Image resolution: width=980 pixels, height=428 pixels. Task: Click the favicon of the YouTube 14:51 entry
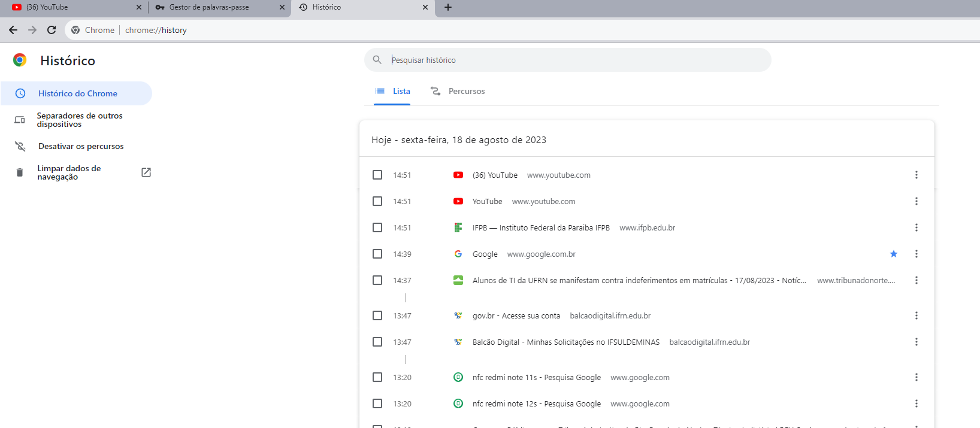[458, 201]
